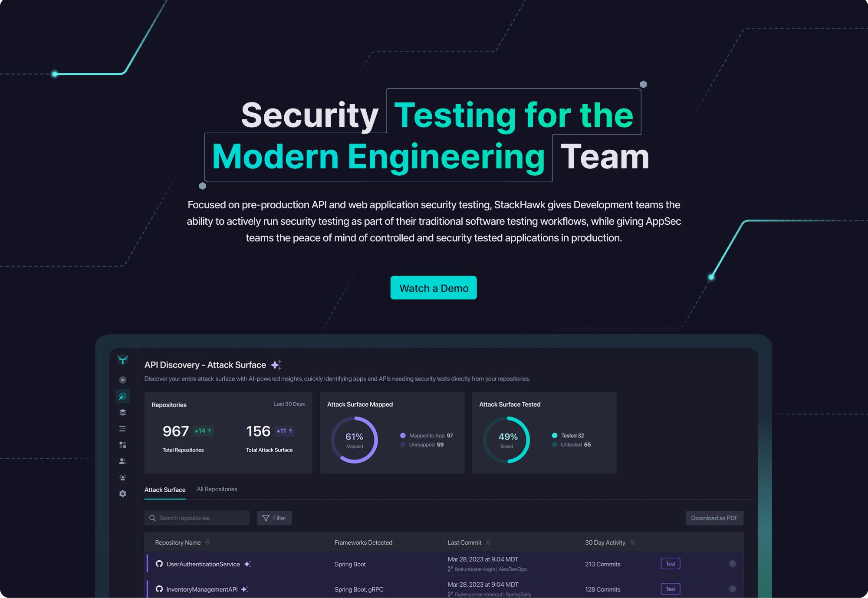
Task: Switch to the All Repositories tab
Action: pyautogui.click(x=217, y=489)
